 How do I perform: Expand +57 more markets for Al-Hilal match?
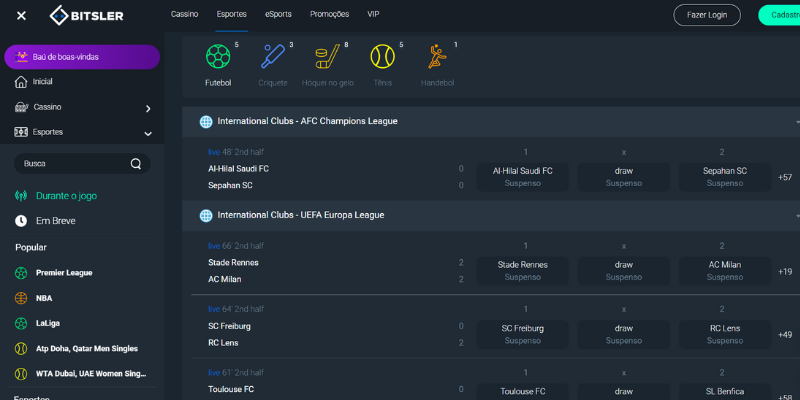[785, 177]
